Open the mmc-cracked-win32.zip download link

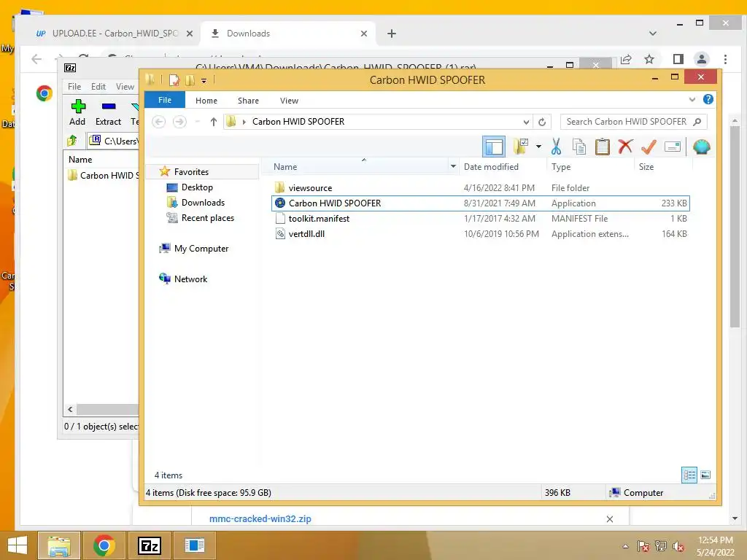click(260, 519)
